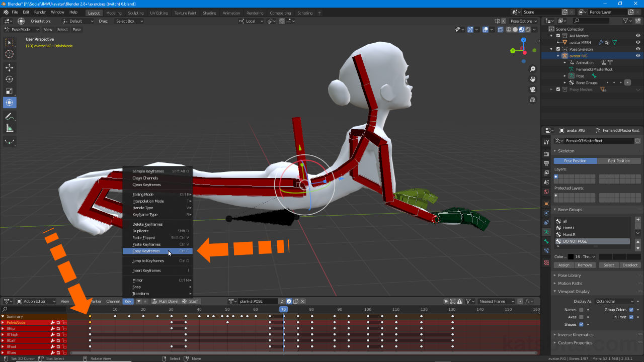This screenshot has height=362, width=644.
Task: Expand the Motion Paths panel
Action: coord(570,284)
